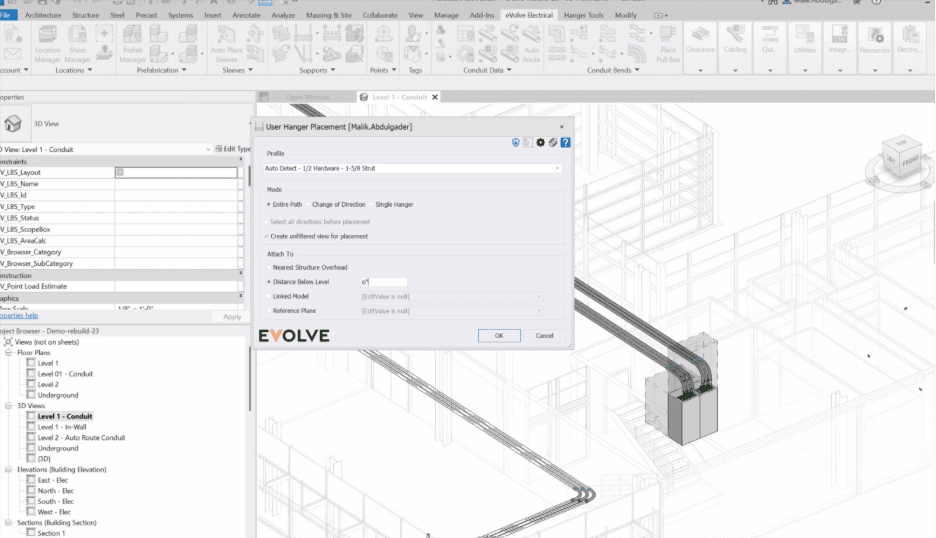Viewport: 936px width, 538px height.
Task: Click the mail envelope icon in Account panel
Action: (13, 54)
